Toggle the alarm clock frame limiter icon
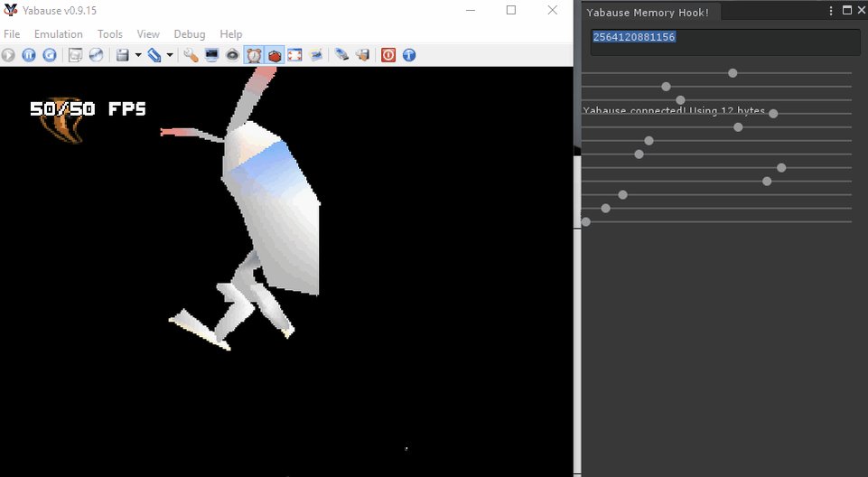Viewport: 868px width, 477px height. (254, 55)
